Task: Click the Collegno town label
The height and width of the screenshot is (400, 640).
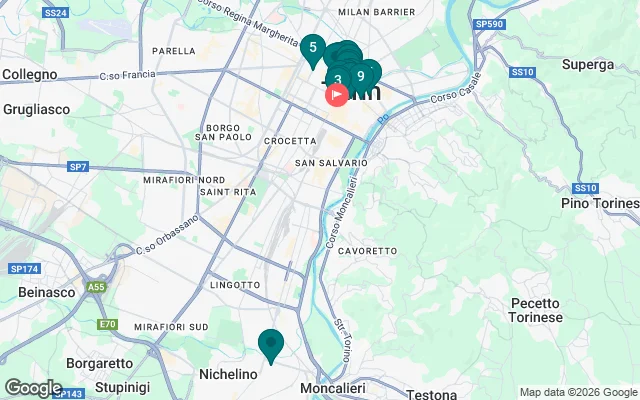Action: click(29, 74)
